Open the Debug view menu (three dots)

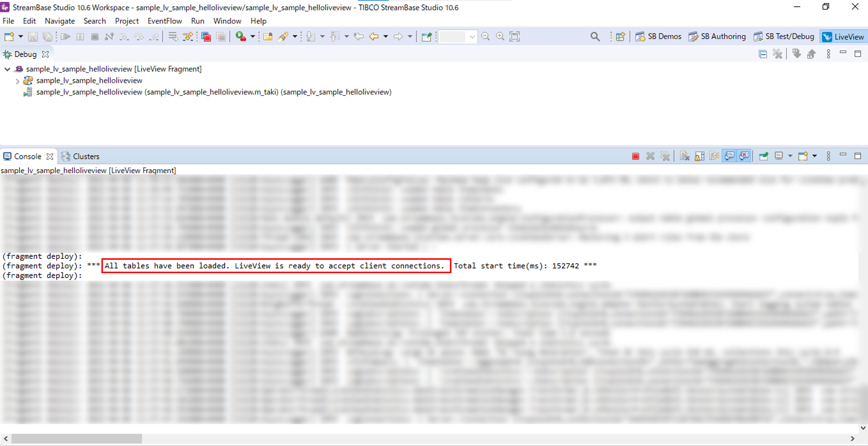click(828, 54)
